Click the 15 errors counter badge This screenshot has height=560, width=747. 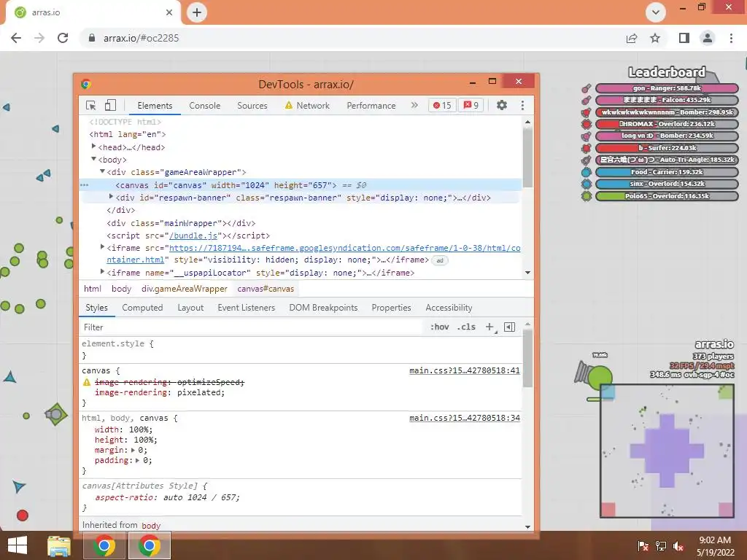[x=442, y=105]
